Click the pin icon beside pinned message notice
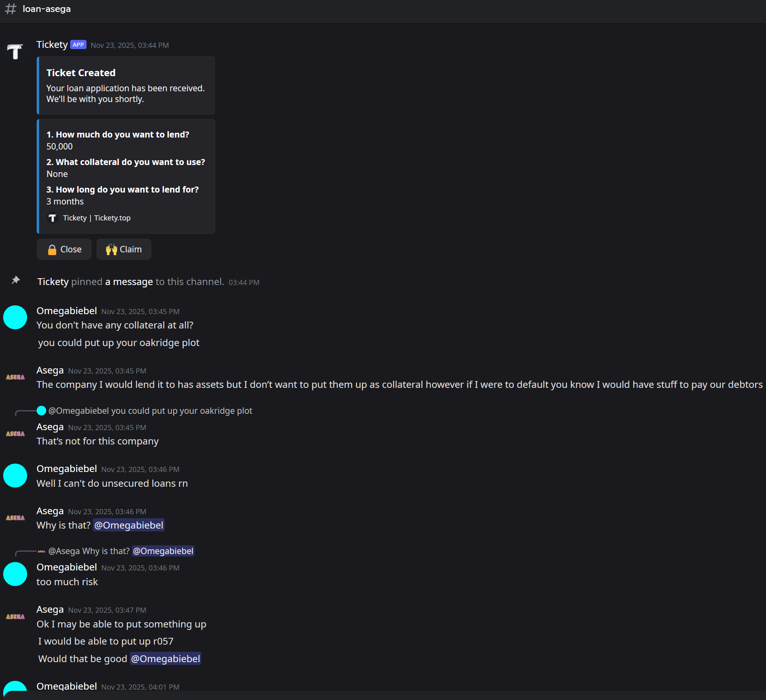Viewport: 766px width, 700px height. point(16,280)
